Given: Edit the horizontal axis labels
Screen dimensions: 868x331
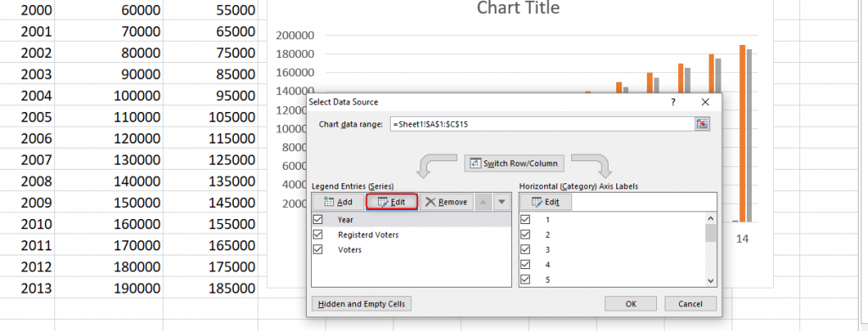Looking at the screenshot, I should [x=545, y=202].
